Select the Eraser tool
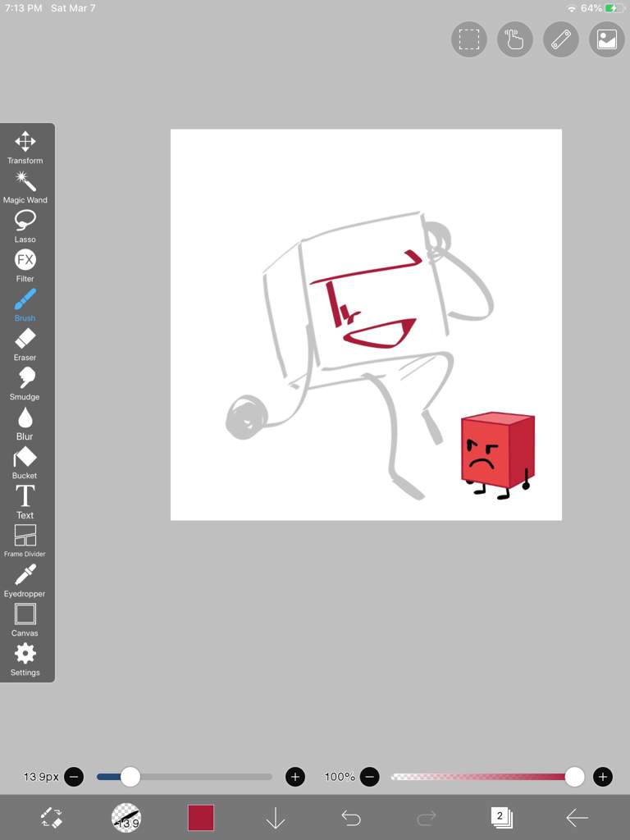This screenshot has height=840, width=630. 25,345
